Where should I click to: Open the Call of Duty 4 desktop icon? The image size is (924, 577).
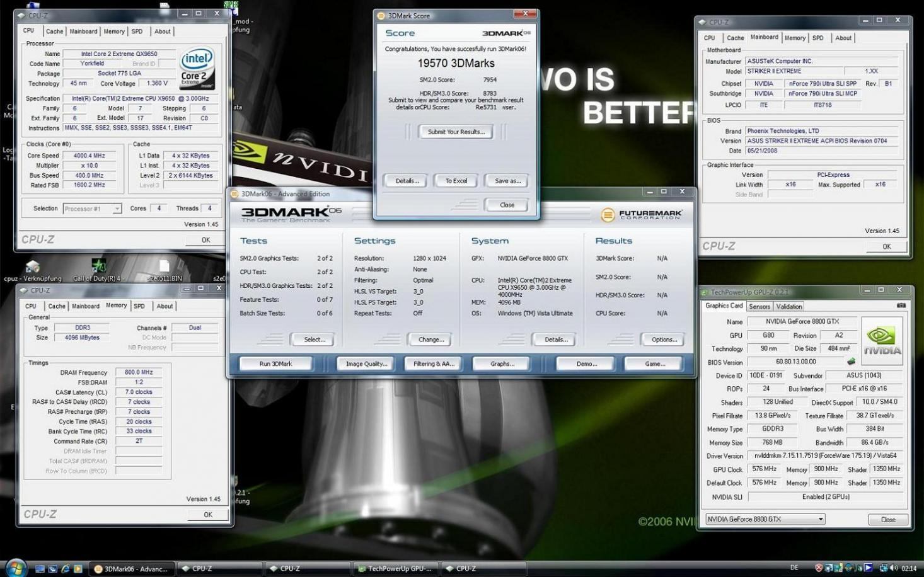pyautogui.click(x=98, y=270)
